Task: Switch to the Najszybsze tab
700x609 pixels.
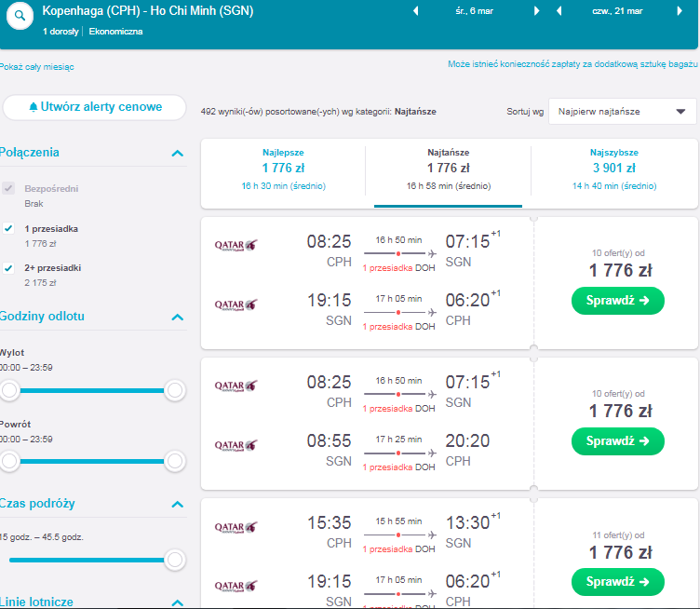Action: [614, 169]
